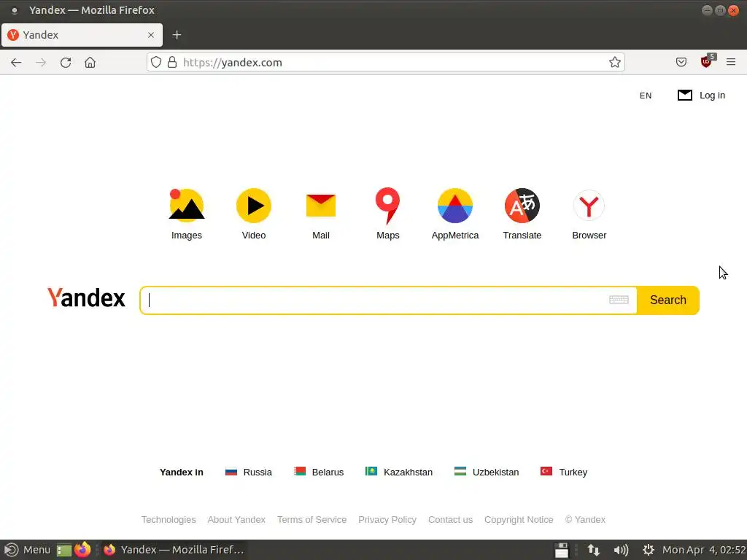
Task: Open EN language selector
Action: pos(646,96)
